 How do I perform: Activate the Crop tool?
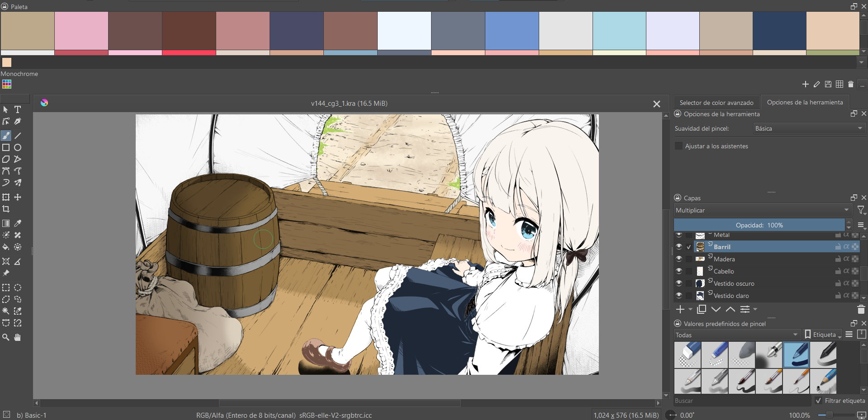(6, 209)
